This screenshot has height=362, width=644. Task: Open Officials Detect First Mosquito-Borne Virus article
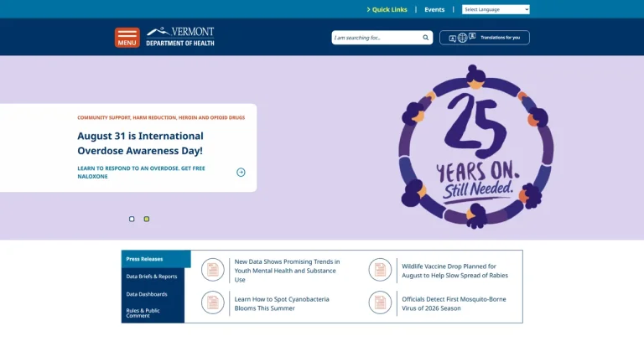click(x=454, y=303)
